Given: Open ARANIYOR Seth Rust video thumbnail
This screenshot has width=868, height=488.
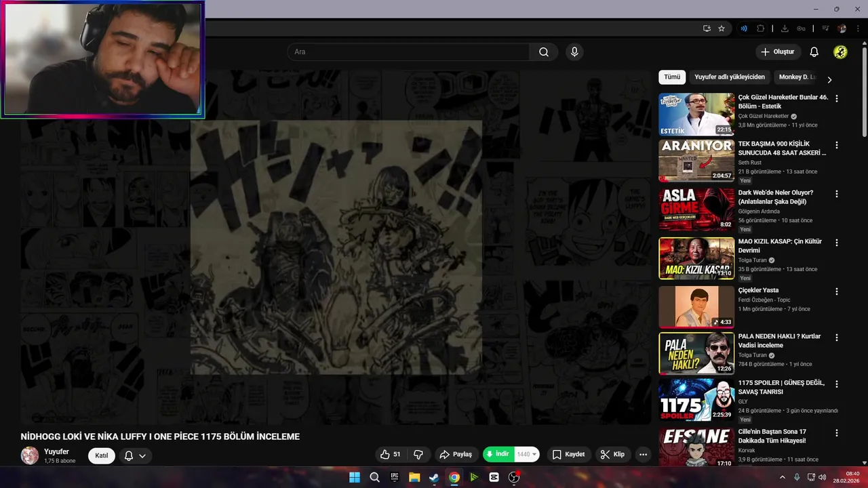Looking at the screenshot, I should click(x=696, y=161).
